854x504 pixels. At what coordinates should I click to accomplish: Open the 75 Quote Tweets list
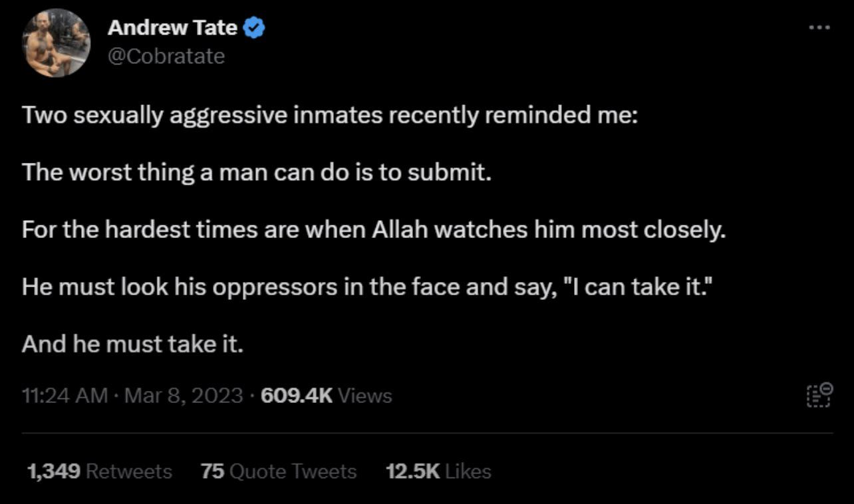coord(279,471)
